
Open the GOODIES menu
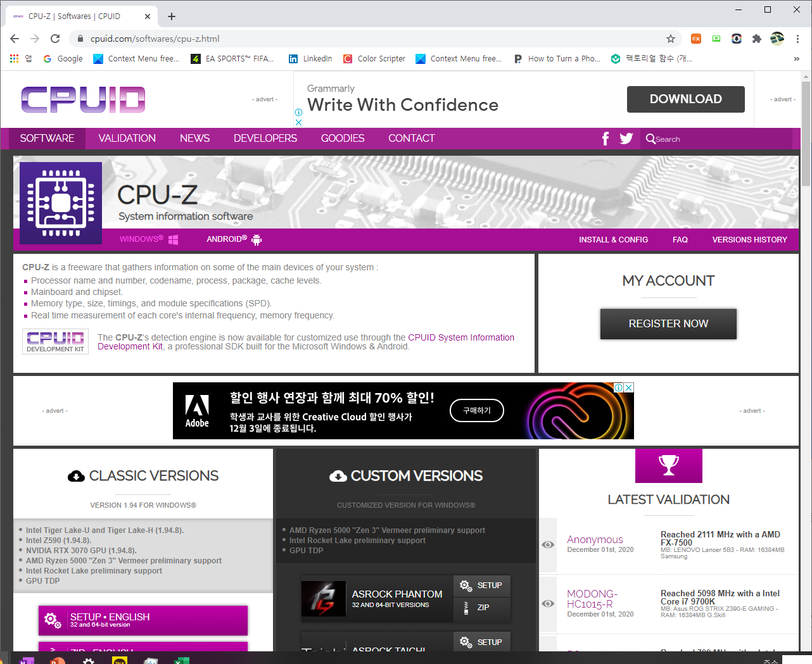pos(343,139)
